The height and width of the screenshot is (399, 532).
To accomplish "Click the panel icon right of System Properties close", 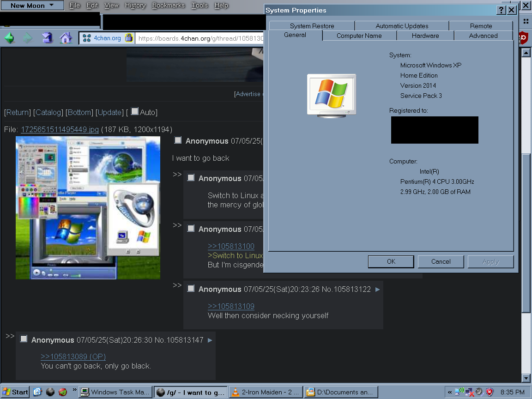I will coord(526,21).
